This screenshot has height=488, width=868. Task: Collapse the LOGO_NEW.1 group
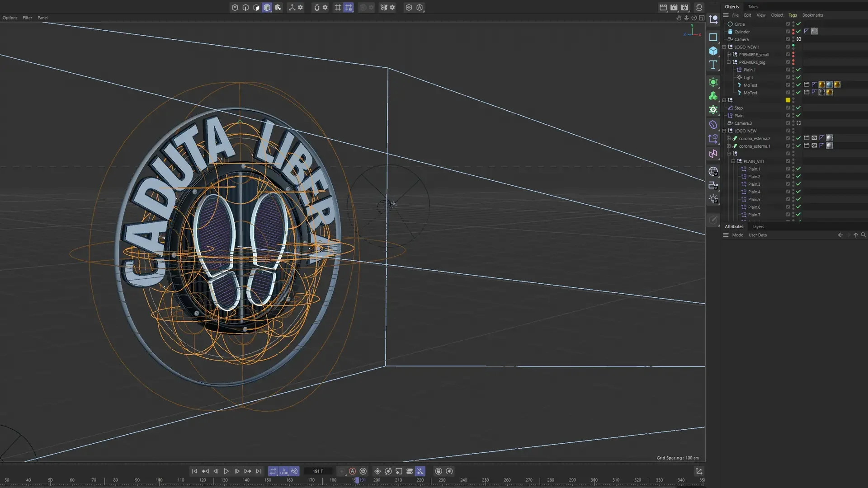click(724, 47)
